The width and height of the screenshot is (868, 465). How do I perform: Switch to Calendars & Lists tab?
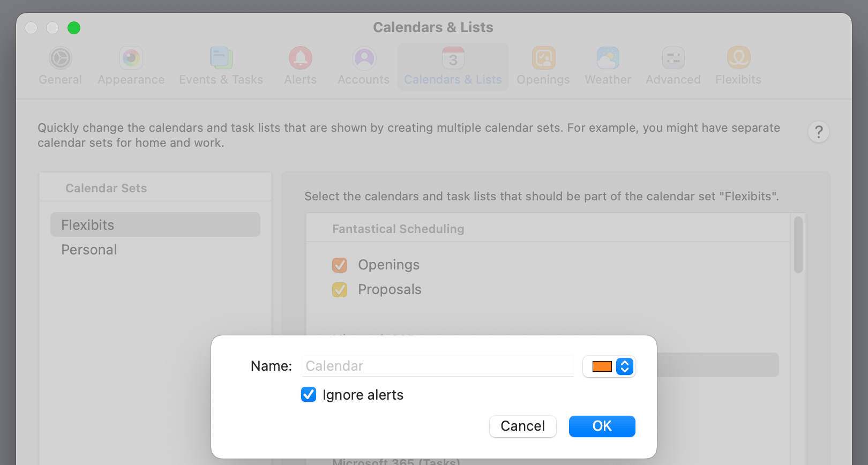(x=453, y=67)
